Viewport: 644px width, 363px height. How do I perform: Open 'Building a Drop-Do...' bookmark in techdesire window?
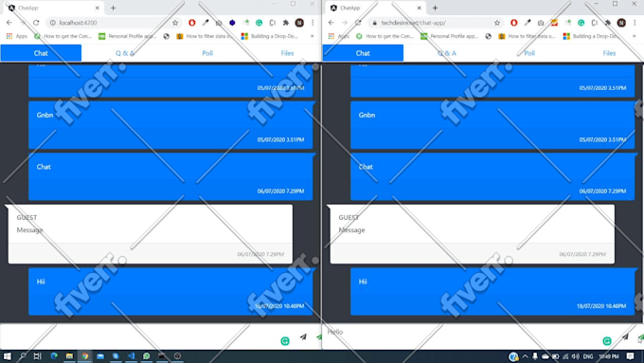point(590,36)
